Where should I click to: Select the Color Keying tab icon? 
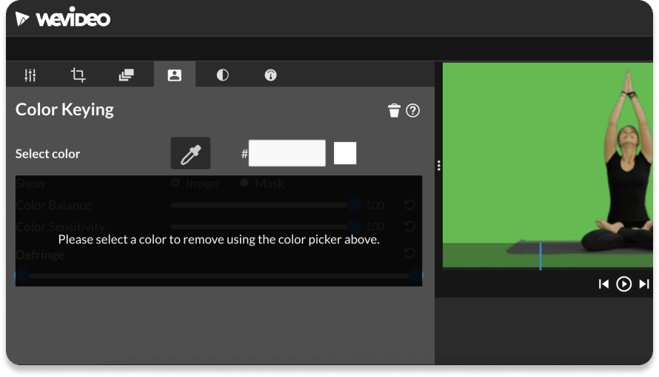point(174,75)
